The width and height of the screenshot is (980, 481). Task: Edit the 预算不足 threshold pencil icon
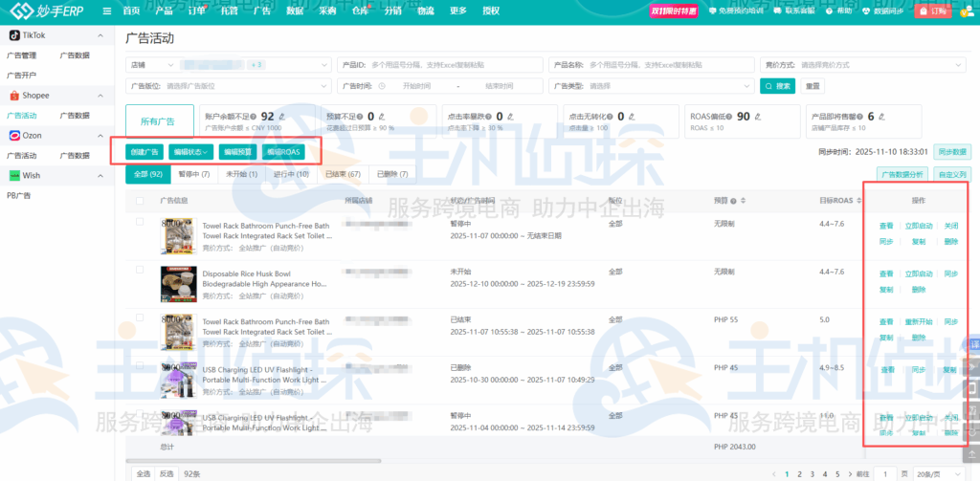pos(381,117)
